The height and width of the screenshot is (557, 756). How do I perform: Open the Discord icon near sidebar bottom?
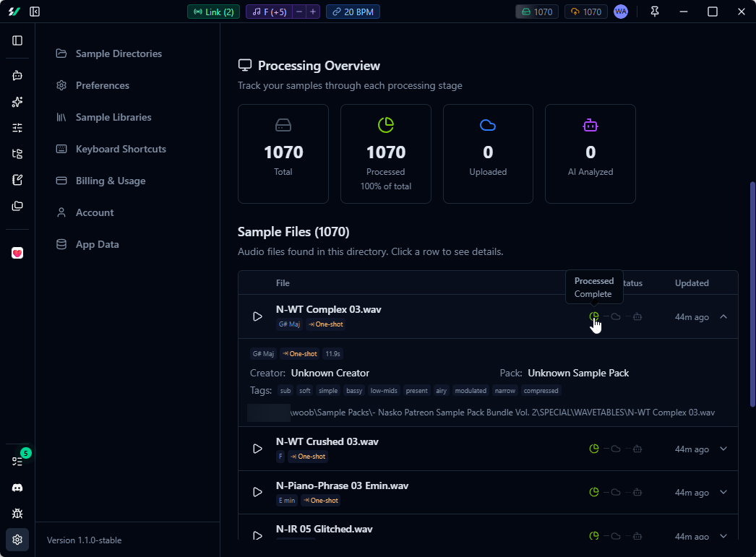tap(17, 488)
